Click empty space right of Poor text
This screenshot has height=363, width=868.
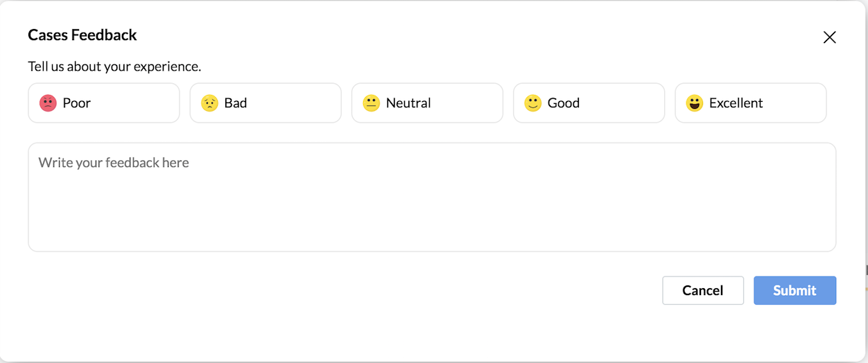(x=134, y=103)
